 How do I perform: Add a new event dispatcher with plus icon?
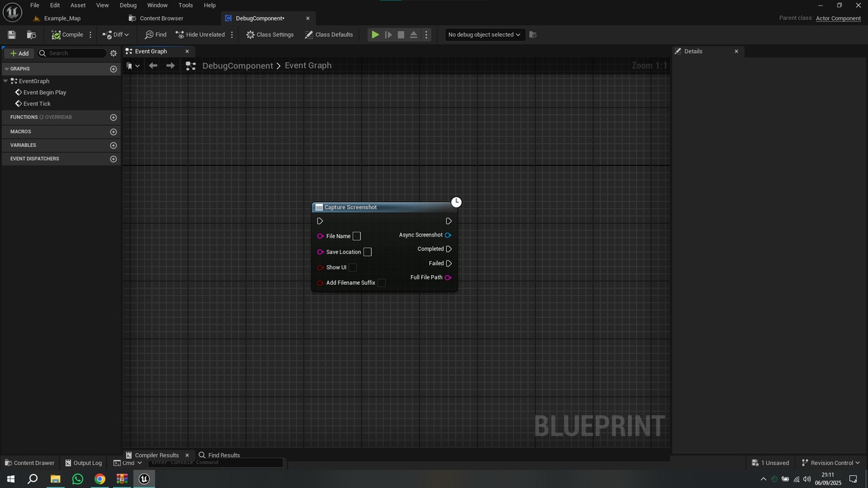[113, 159]
